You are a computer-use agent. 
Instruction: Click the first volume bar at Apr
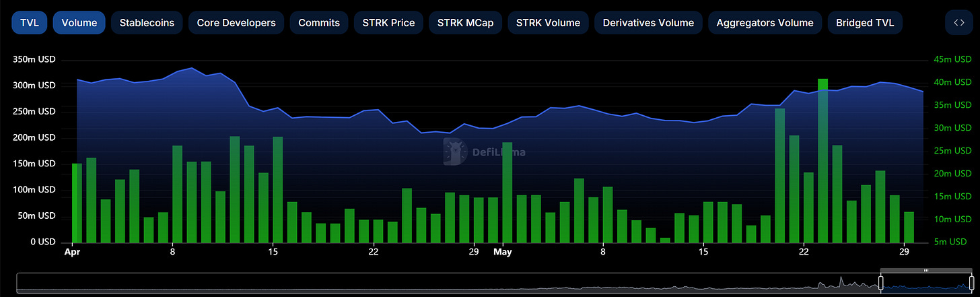pos(77,203)
